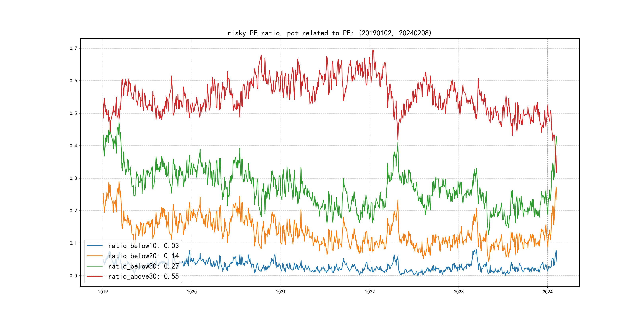Click the 0.3 y-axis tick label
644x322 pixels.
pos(73,178)
